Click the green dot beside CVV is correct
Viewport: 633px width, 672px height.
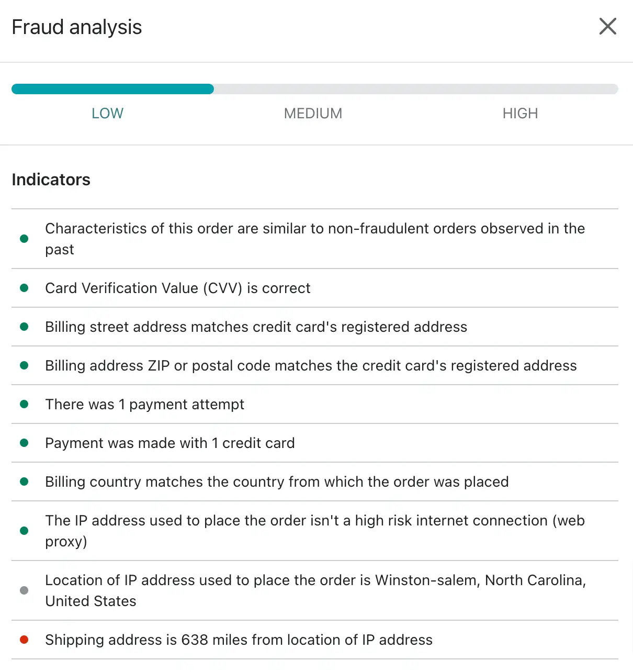(24, 288)
